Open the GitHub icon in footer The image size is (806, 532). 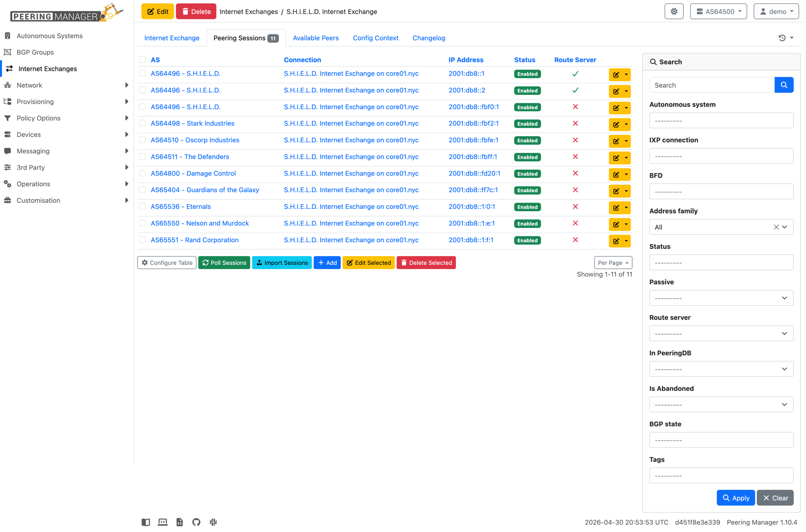click(196, 522)
